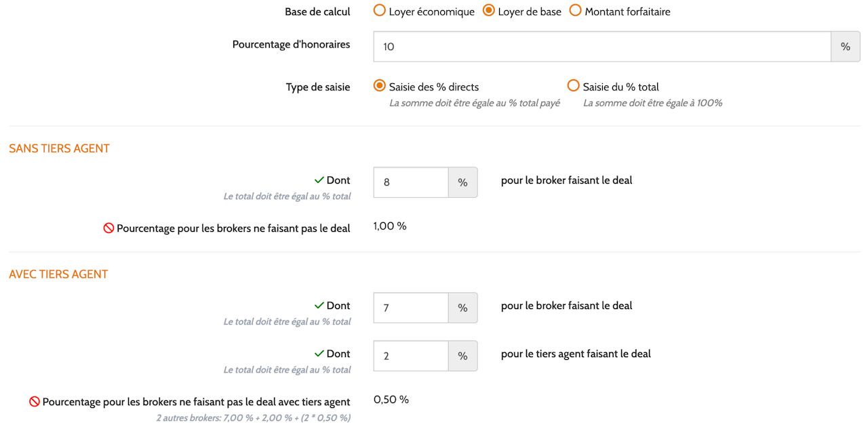This screenshot has height=437, width=868.
Task: Click the AVEC TIERS AGENT section heading
Action: 58,274
